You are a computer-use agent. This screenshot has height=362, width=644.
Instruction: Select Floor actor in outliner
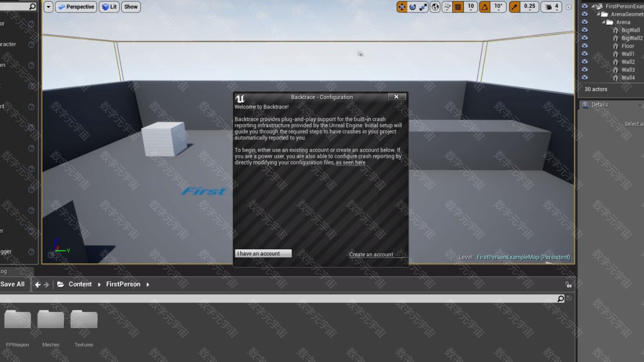pyautogui.click(x=627, y=46)
